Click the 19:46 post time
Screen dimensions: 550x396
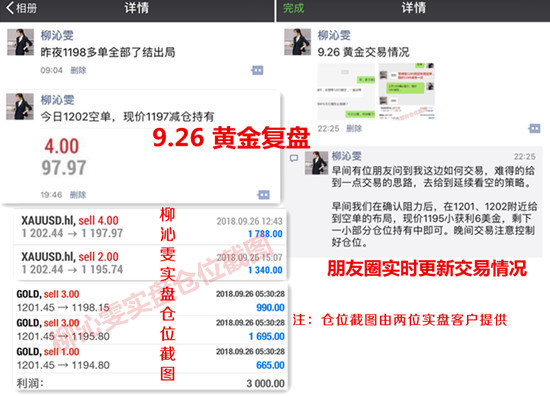click(x=51, y=195)
